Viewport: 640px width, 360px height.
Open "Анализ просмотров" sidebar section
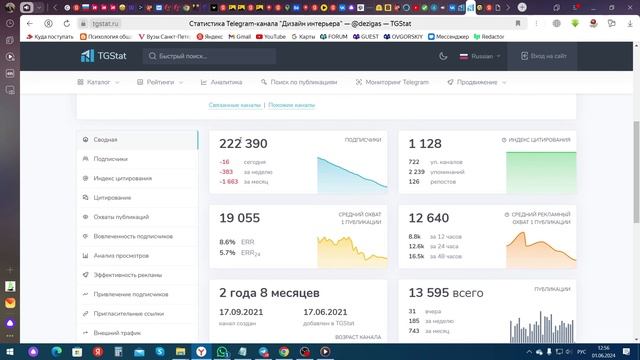(138, 256)
